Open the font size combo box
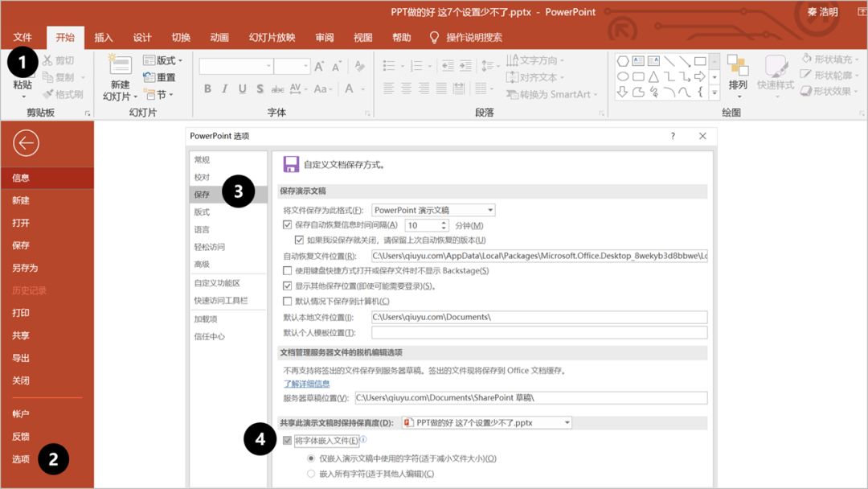Image resolution: width=868 pixels, height=489 pixels. pyautogui.click(x=292, y=66)
